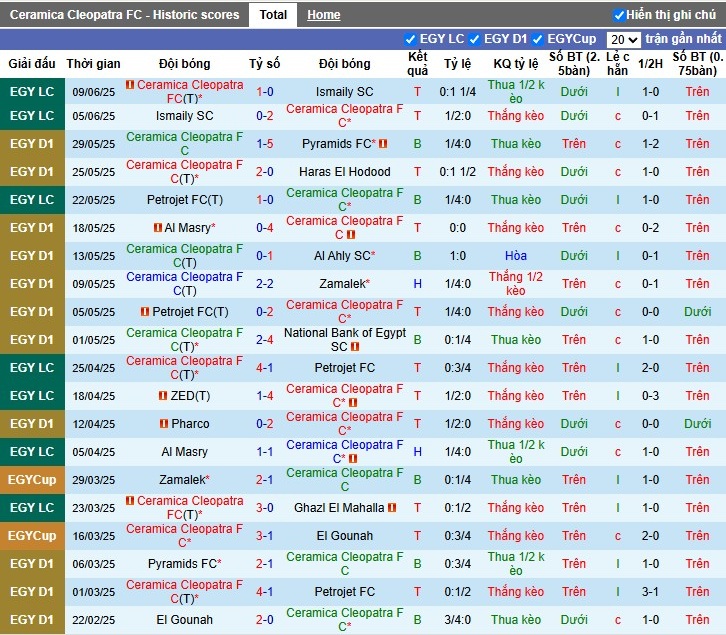Open the 0-4 score at Al Masry
The height and width of the screenshot is (635, 726).
click(265, 228)
